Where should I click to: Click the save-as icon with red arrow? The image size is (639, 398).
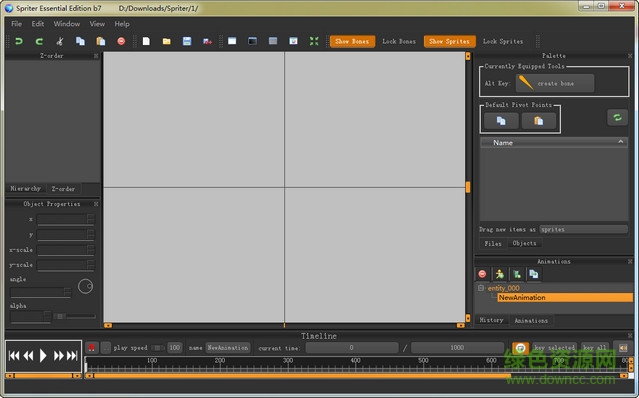click(207, 41)
